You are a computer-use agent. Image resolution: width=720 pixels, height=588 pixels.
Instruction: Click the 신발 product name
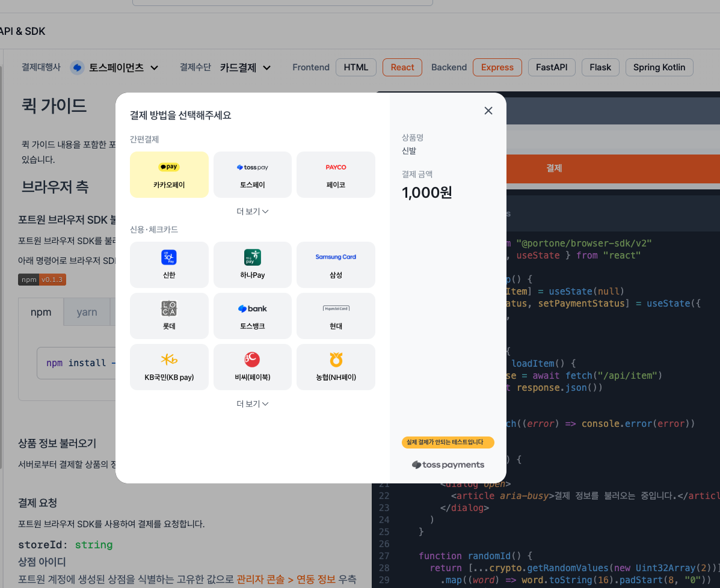(408, 150)
